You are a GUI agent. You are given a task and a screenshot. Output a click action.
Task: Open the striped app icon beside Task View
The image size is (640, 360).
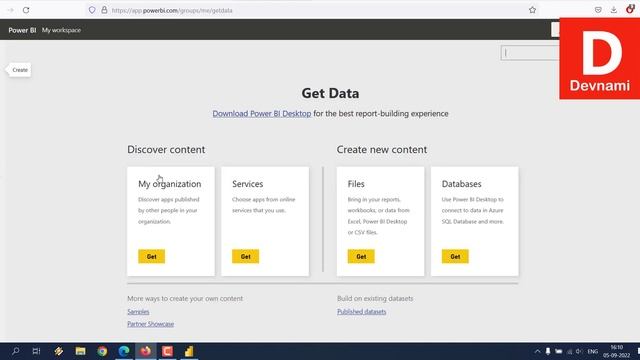pyautogui.click(x=58, y=351)
